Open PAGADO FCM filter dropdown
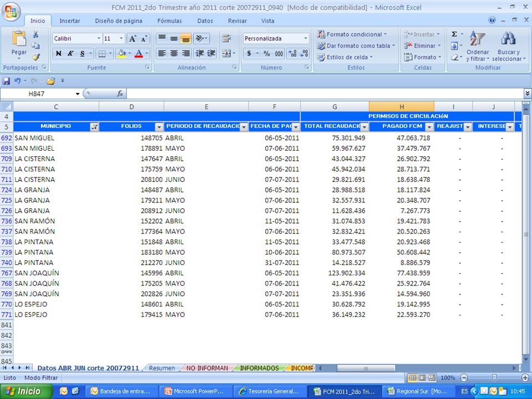 click(429, 127)
